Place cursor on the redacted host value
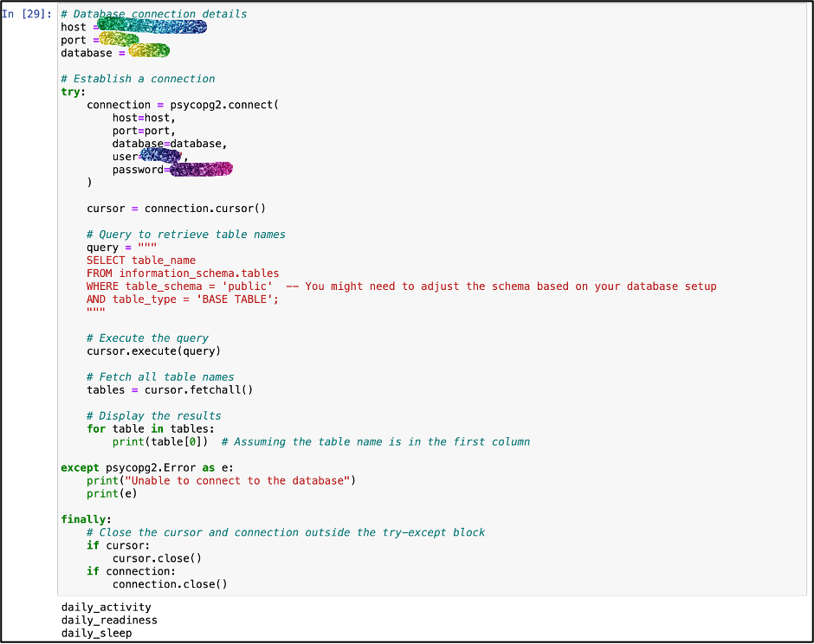 (152, 28)
